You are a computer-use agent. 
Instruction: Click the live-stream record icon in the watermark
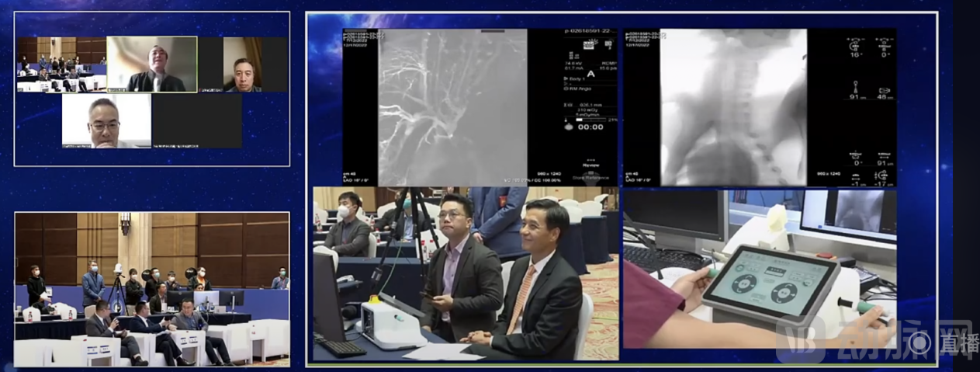[919, 343]
